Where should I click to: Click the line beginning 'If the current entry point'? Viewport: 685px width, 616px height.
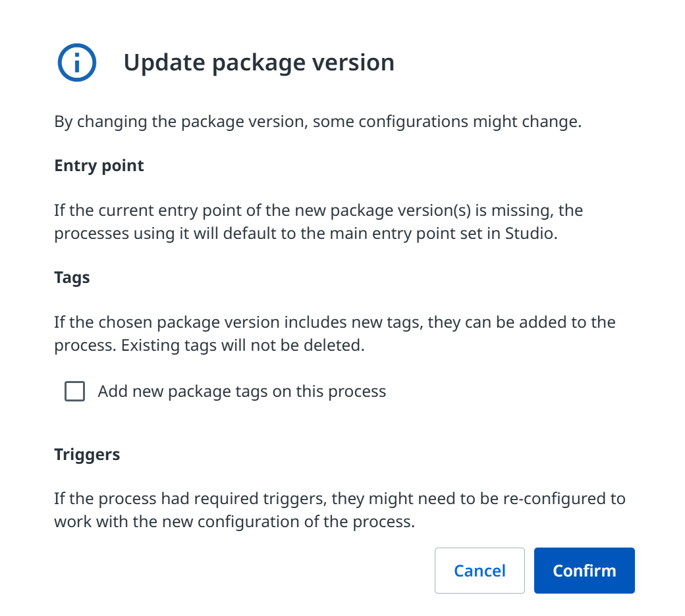319,211
